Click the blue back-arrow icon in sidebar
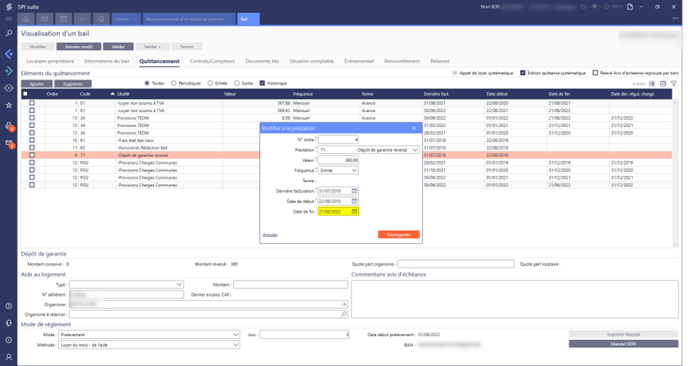The width and height of the screenshot is (688, 366). tap(8, 54)
